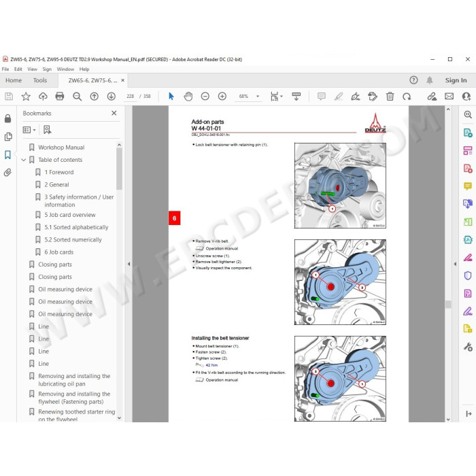
Task: Click the page number 228 field
Action: point(131,97)
